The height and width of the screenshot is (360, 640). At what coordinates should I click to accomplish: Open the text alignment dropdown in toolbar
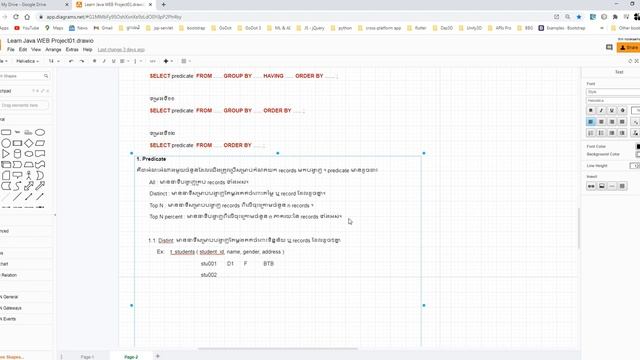[x=124, y=61]
